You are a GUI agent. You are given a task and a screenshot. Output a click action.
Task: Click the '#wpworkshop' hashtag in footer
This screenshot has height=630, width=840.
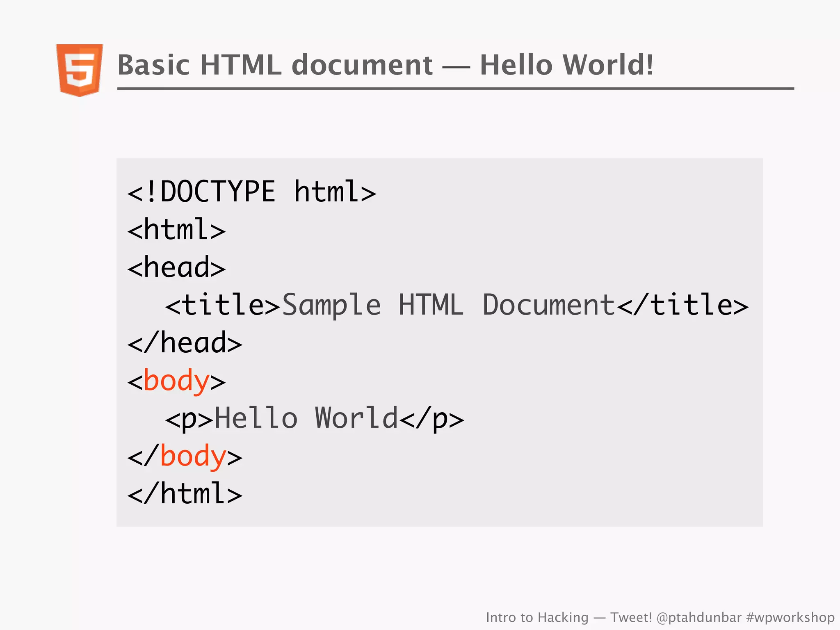tap(790, 617)
